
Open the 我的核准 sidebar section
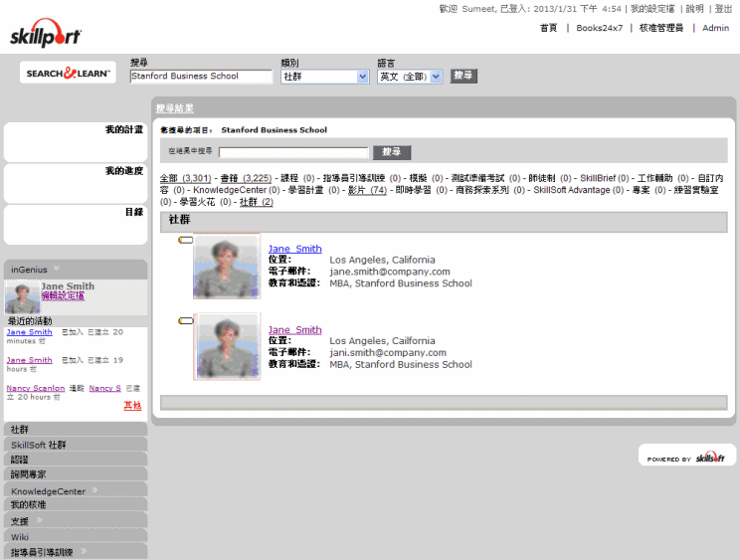[x=76, y=504]
